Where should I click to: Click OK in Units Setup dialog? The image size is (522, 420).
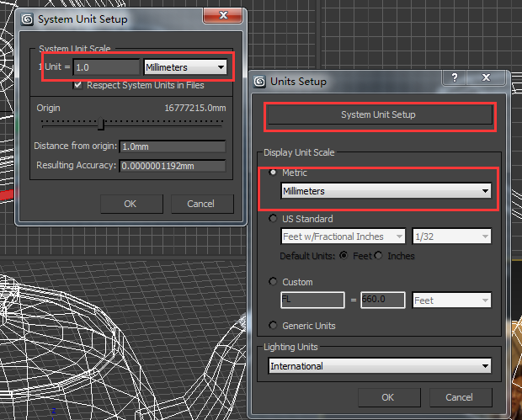[389, 397]
